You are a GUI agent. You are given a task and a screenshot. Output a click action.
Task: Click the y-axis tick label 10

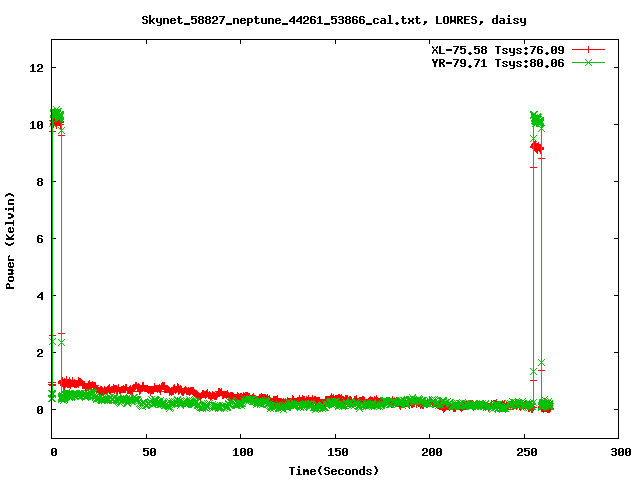[x=36, y=125]
